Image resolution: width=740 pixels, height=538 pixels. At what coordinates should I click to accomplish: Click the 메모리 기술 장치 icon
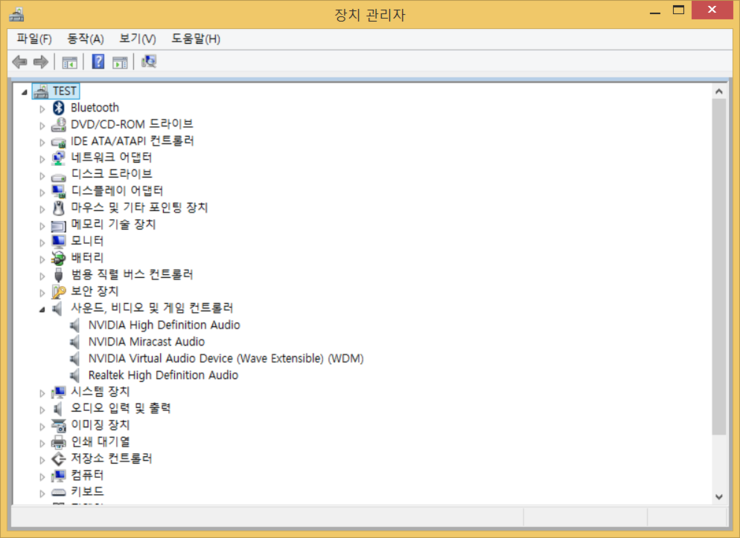[59, 226]
